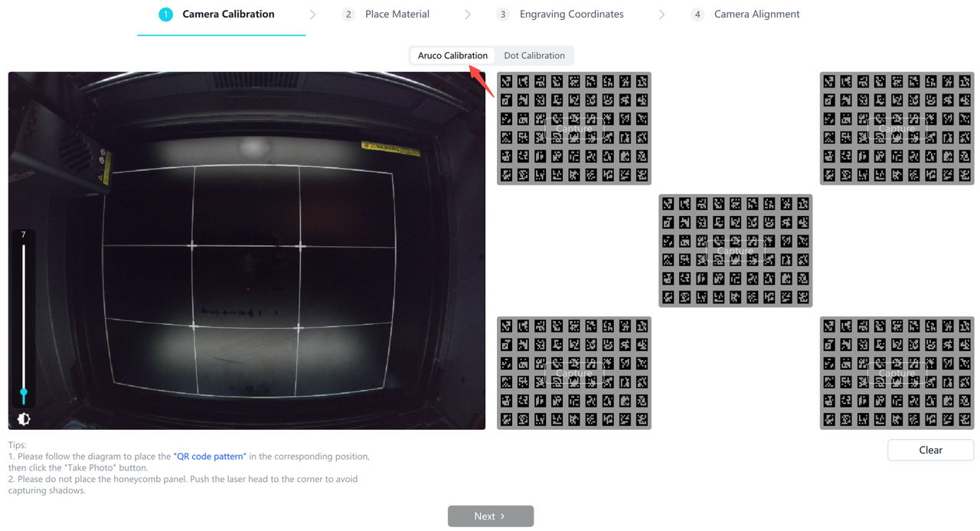The height and width of the screenshot is (531, 980).
Task: Capture the center Aruco pattern position
Action: pos(735,251)
